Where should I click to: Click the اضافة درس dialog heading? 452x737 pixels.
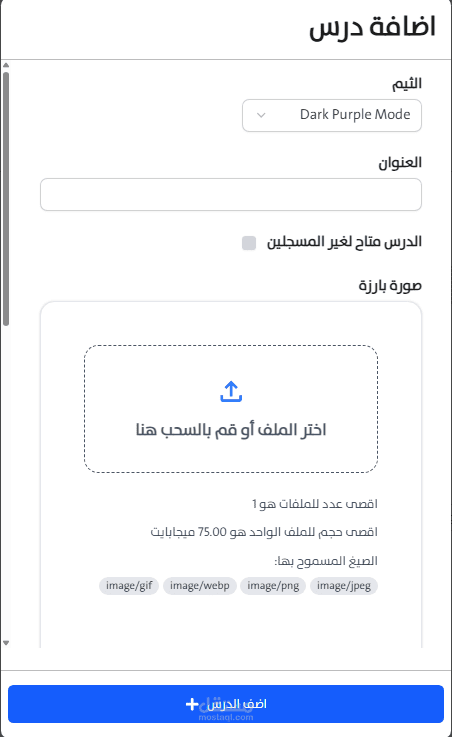(372, 26)
